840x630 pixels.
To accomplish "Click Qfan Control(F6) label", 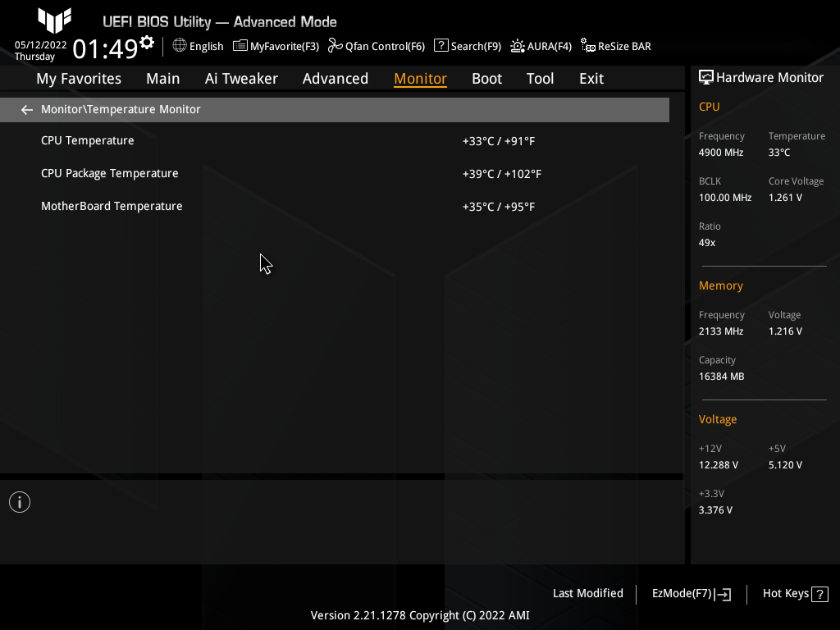I will (386, 47).
